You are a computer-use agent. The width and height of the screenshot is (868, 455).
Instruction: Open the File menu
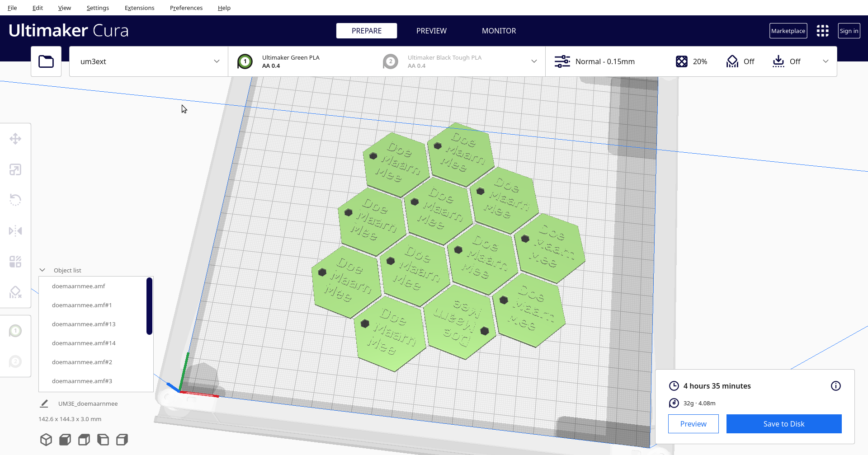pyautogui.click(x=12, y=8)
